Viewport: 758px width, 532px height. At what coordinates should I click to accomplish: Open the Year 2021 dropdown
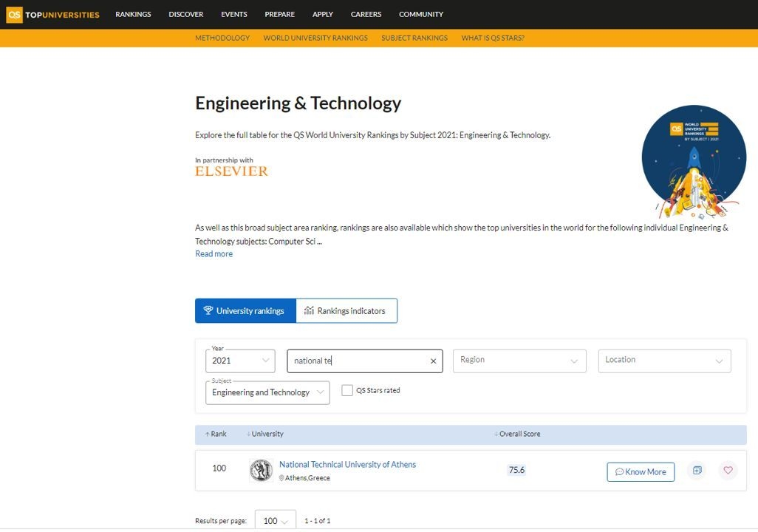tap(240, 361)
